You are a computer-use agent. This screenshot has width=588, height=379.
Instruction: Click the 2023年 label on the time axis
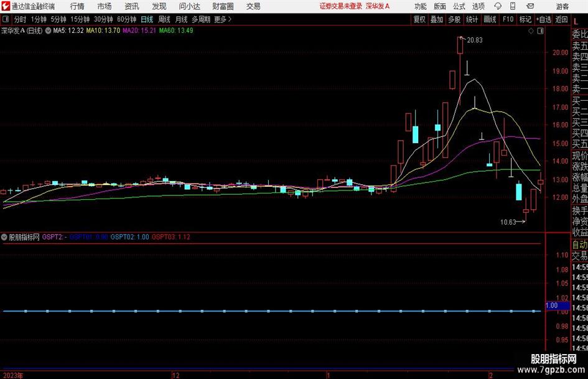(13, 375)
